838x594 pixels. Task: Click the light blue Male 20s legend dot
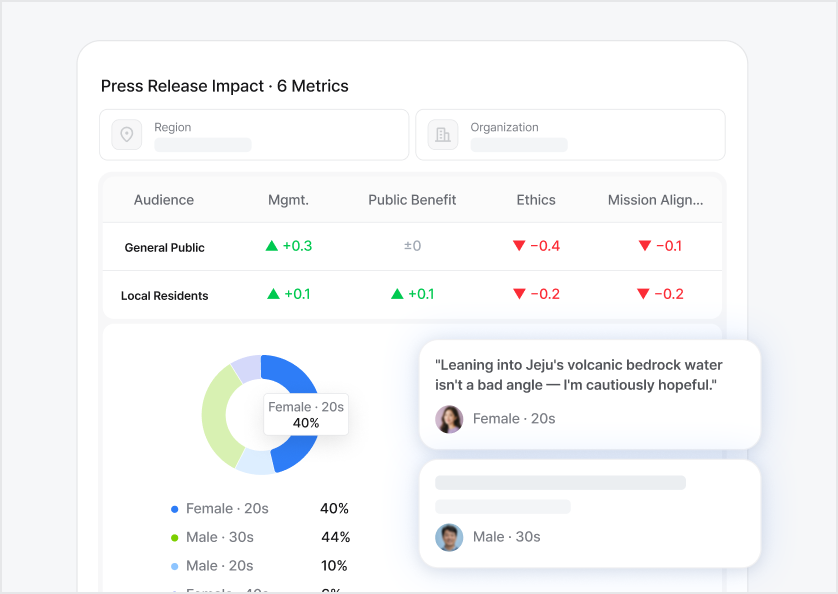point(174,567)
